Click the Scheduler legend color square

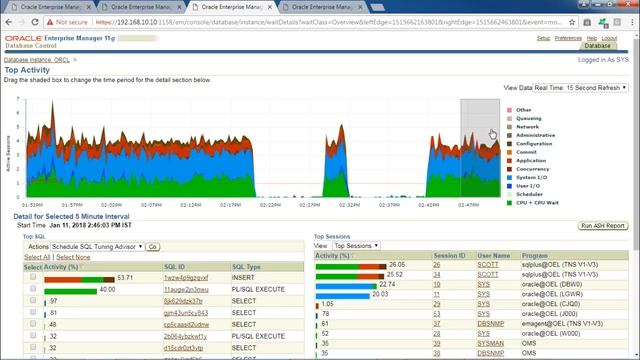(509, 194)
